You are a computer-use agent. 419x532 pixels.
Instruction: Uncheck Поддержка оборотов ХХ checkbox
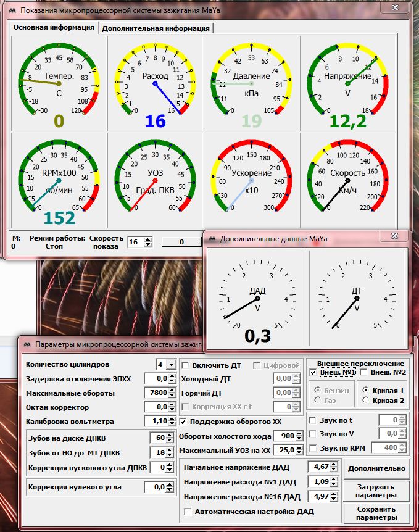coord(184,422)
